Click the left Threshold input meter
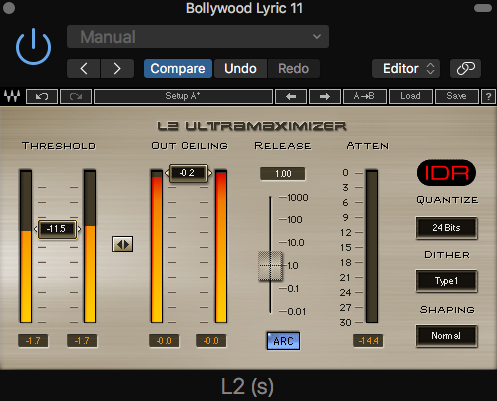Viewport: 497px width, 401px height. coord(26,246)
